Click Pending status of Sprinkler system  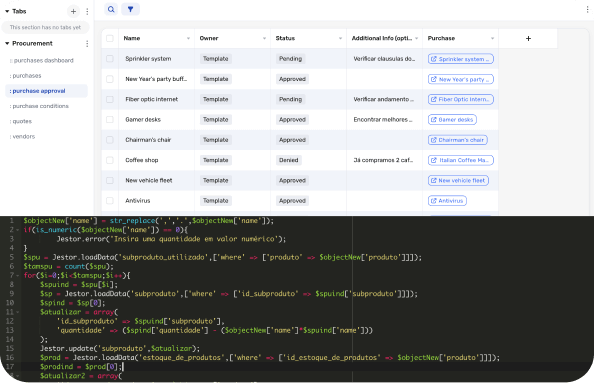[291, 59]
